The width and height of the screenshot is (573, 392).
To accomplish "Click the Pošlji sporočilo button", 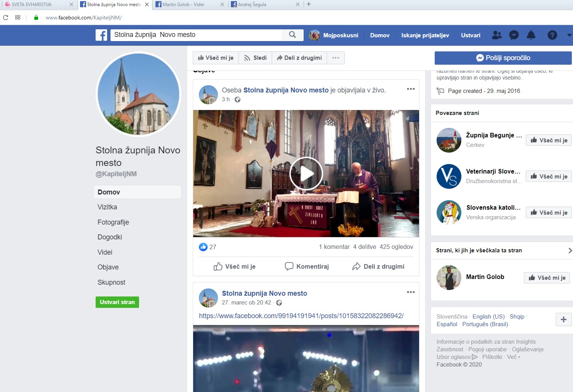I will (503, 58).
